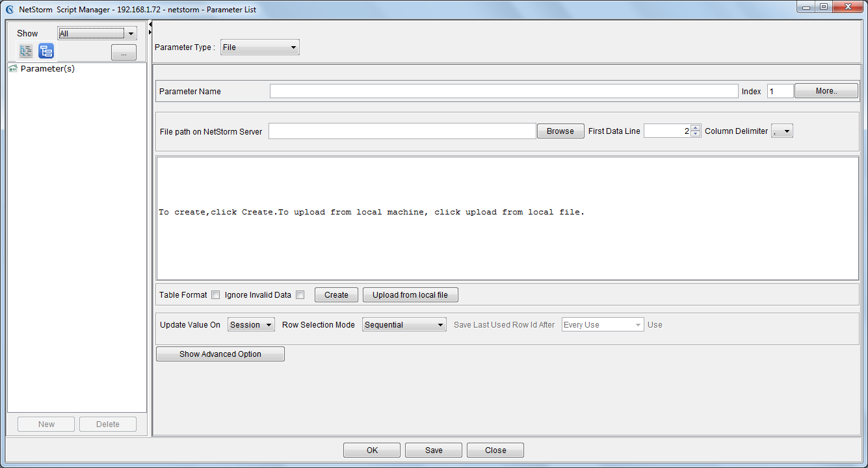Click the Parameter(s) root node icon
The height and width of the screenshot is (468, 868).
coord(13,69)
